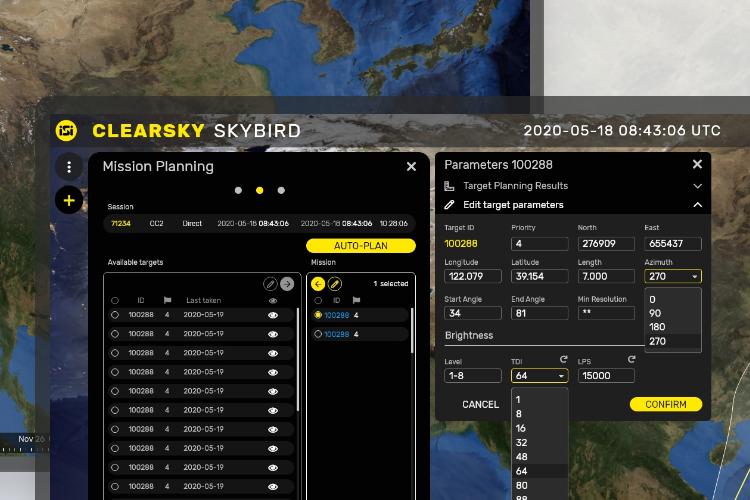750x500 pixels.
Task: Choose Azimuth option 270 in list
Action: [x=673, y=341]
